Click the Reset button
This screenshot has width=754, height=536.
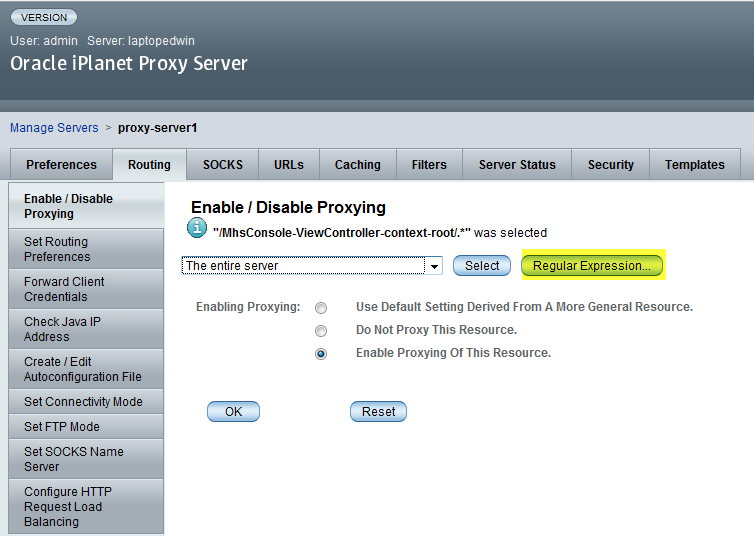click(378, 411)
